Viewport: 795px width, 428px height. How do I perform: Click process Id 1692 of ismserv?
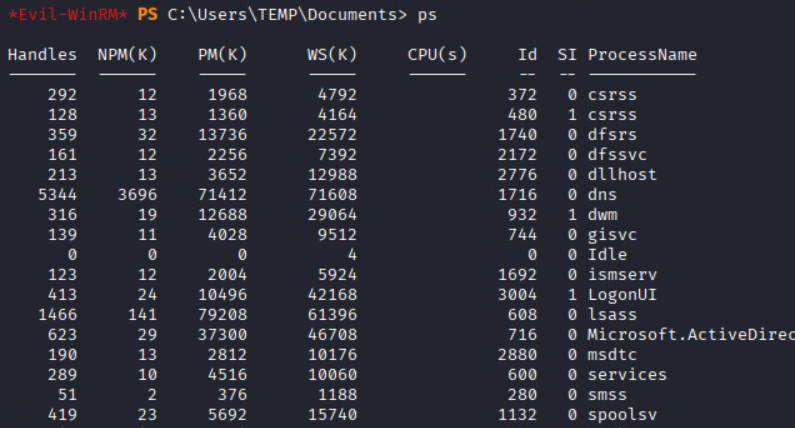pyautogui.click(x=517, y=275)
